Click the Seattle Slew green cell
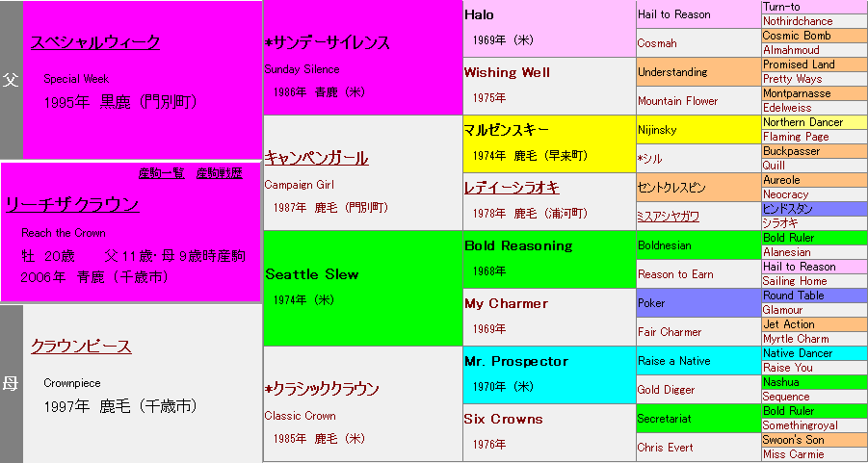Image resolution: width=868 pixels, height=463 pixels. click(x=312, y=274)
